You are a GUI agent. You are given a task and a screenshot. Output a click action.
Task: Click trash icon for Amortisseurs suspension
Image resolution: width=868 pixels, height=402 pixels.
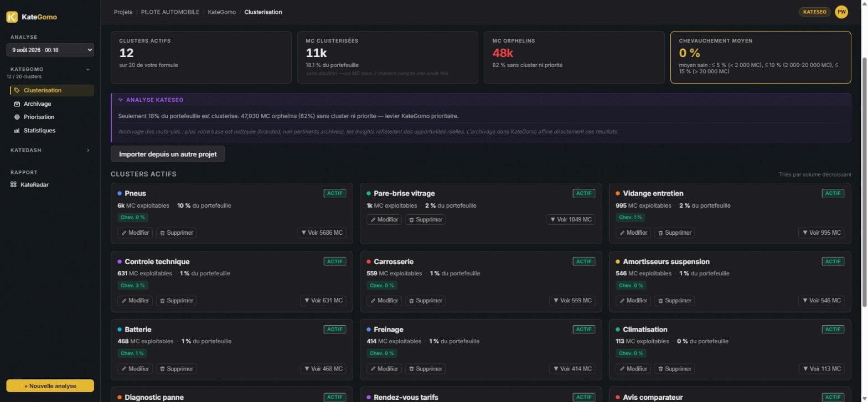(x=660, y=301)
